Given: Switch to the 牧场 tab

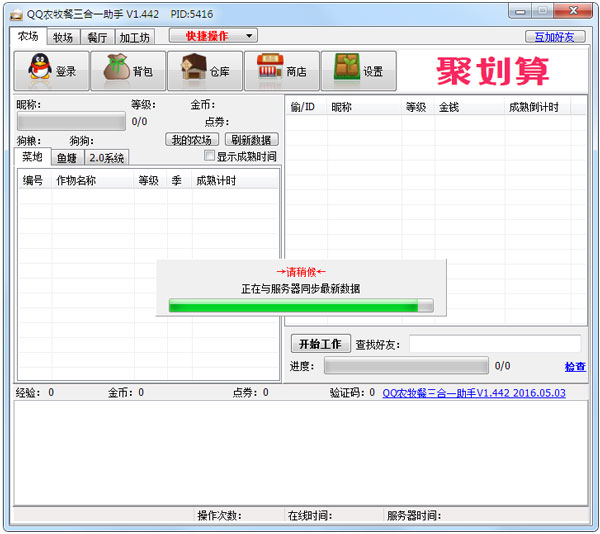Looking at the screenshot, I should [x=63, y=37].
